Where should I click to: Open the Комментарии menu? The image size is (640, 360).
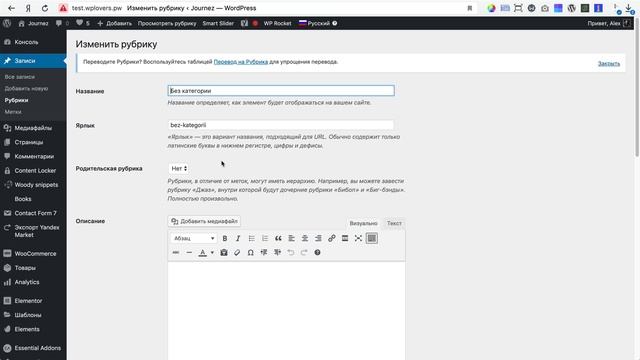point(33,156)
